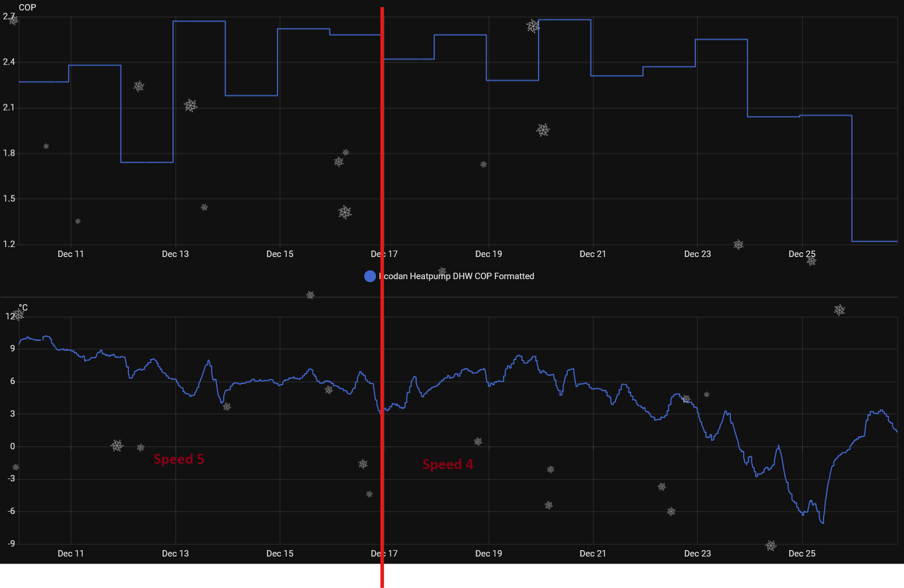Click the -9 value on temperature axis
This screenshot has height=588, width=904.
pyautogui.click(x=11, y=544)
